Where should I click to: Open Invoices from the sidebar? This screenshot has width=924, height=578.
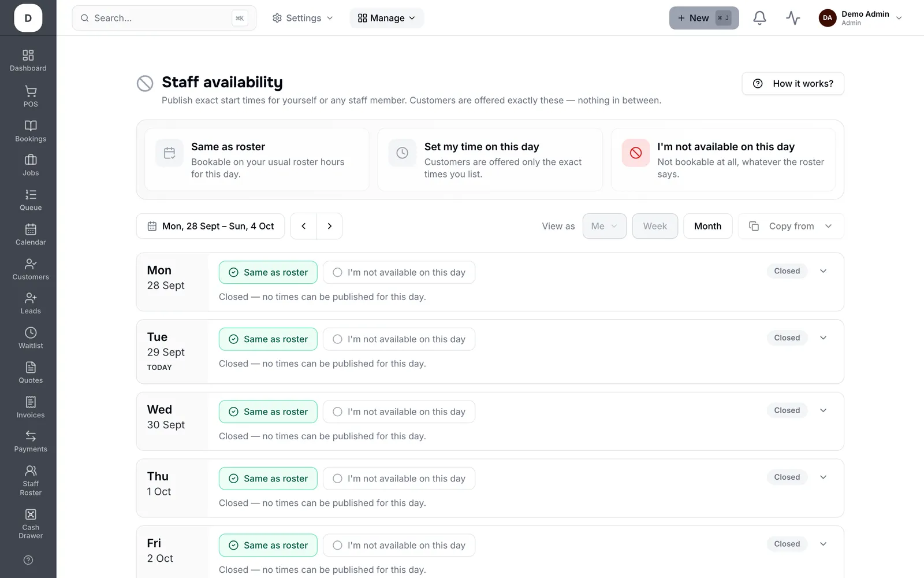click(31, 407)
